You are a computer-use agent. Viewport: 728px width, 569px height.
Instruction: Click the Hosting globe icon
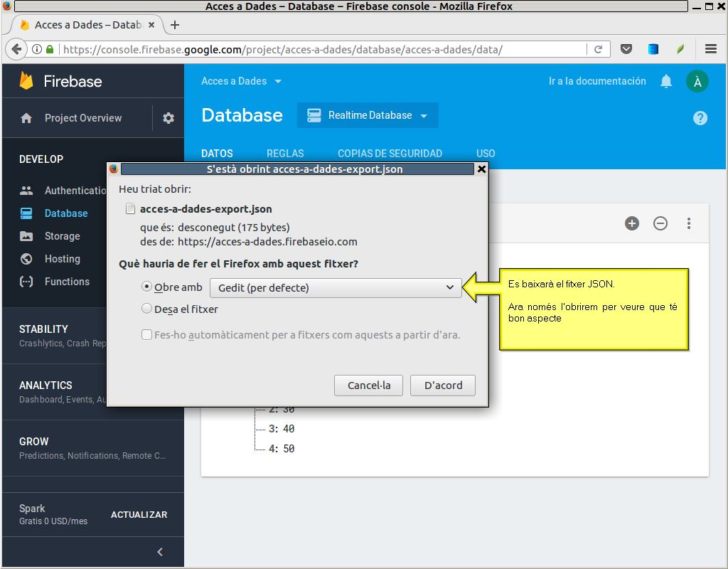tap(26, 259)
